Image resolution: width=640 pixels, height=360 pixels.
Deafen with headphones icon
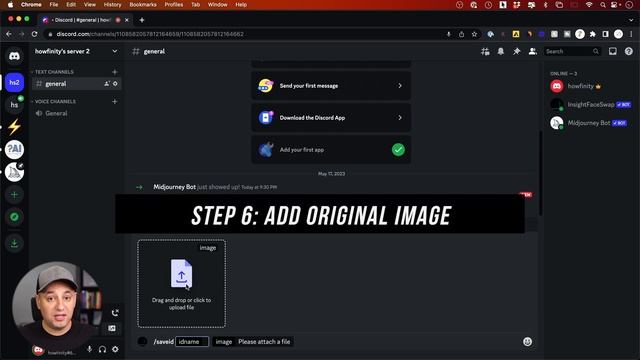pos(102,349)
